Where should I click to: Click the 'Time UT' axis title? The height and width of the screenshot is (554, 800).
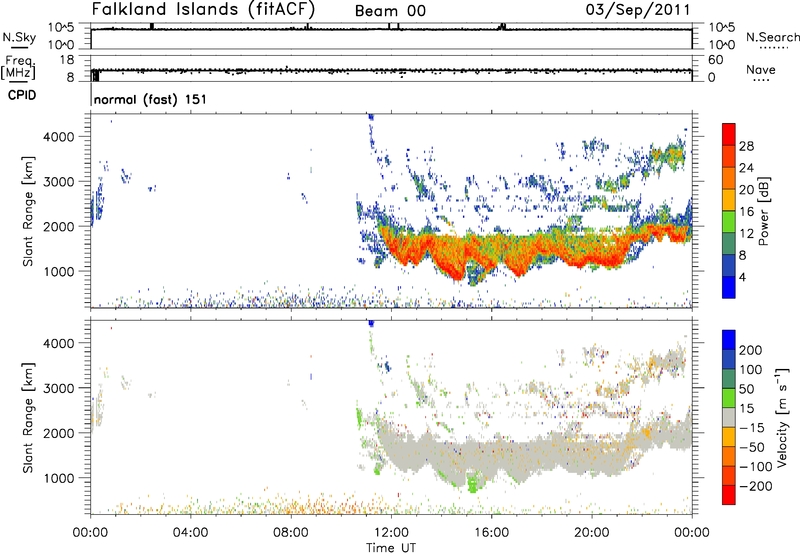click(391, 548)
